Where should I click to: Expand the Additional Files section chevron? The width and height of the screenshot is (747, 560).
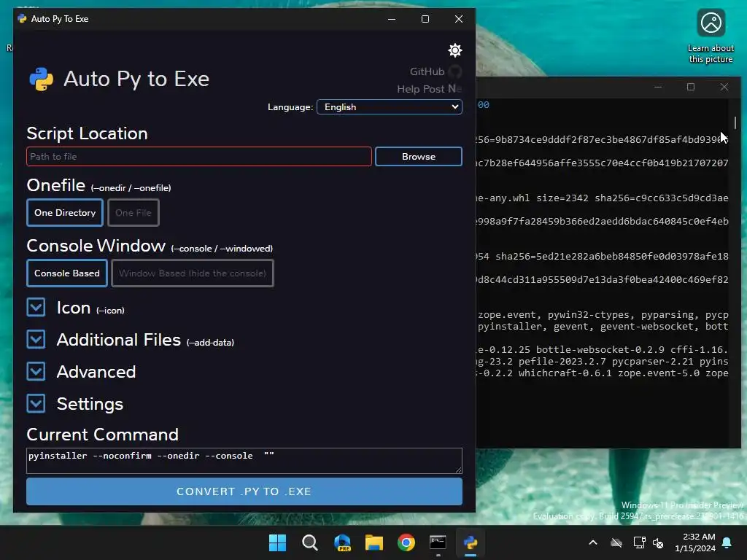[36, 340]
